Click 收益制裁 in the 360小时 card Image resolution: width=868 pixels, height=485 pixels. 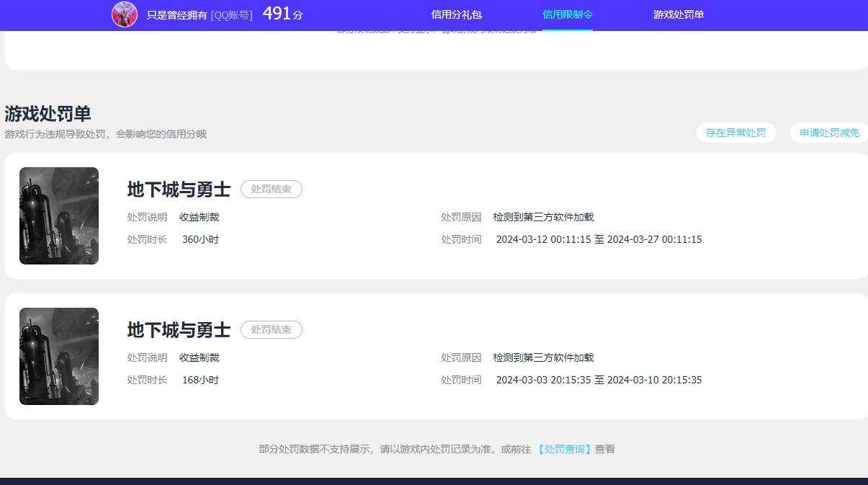200,217
